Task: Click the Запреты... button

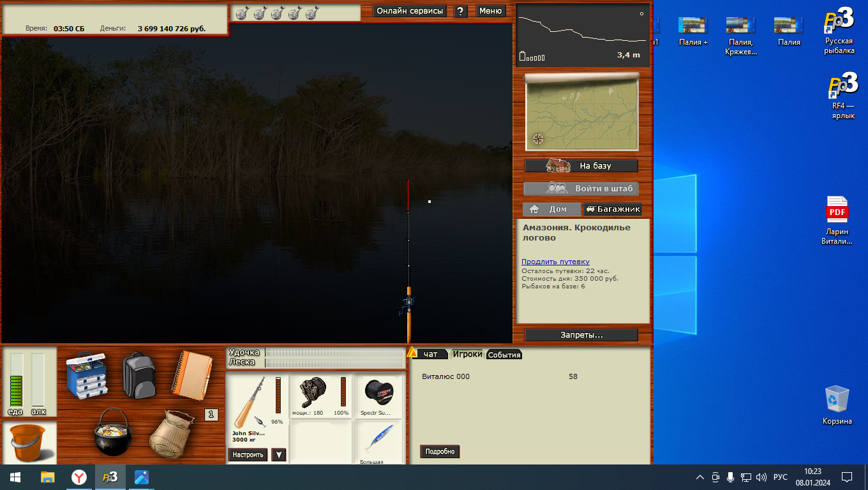Action: (581, 335)
